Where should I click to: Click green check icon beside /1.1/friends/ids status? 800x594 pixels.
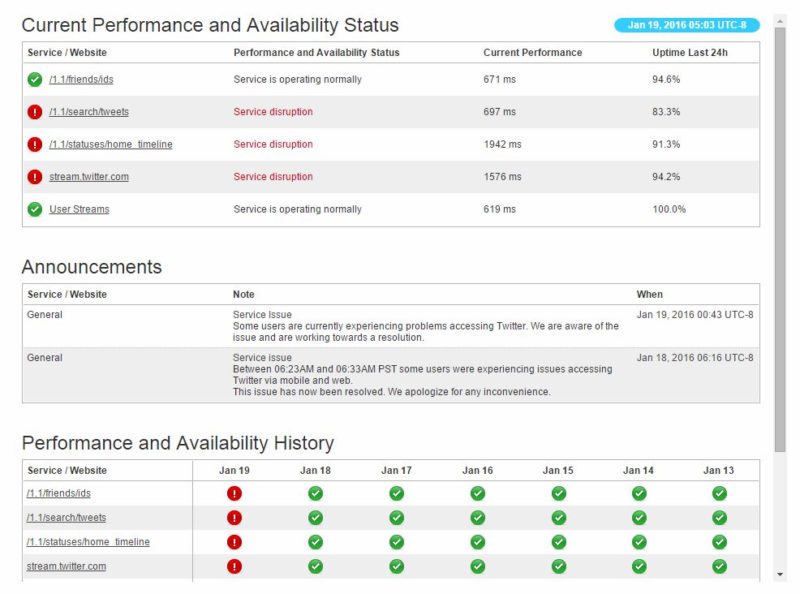35,80
